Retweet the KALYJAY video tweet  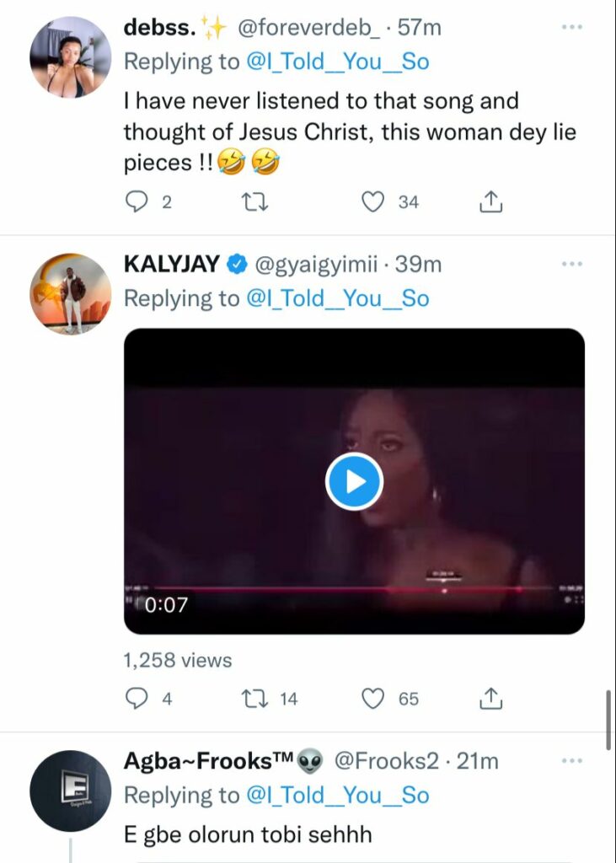coord(255,699)
